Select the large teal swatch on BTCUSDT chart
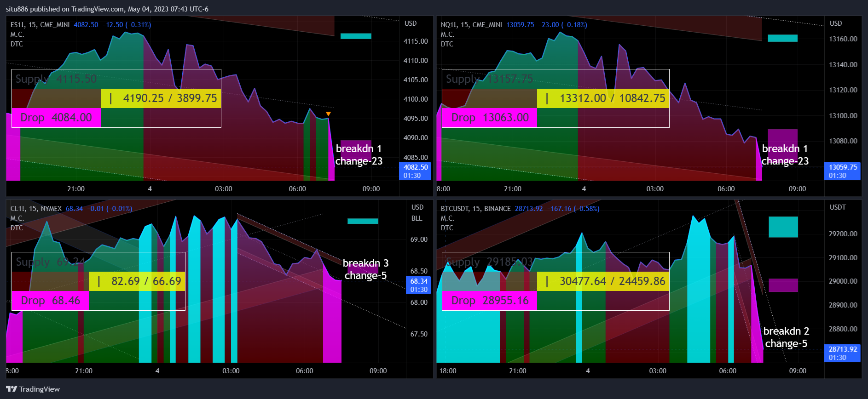 (x=783, y=227)
